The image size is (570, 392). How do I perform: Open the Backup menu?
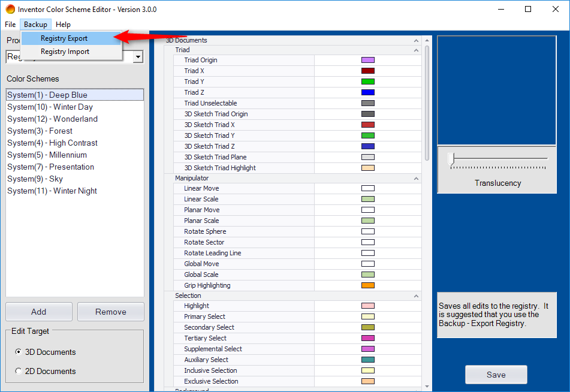(x=35, y=25)
